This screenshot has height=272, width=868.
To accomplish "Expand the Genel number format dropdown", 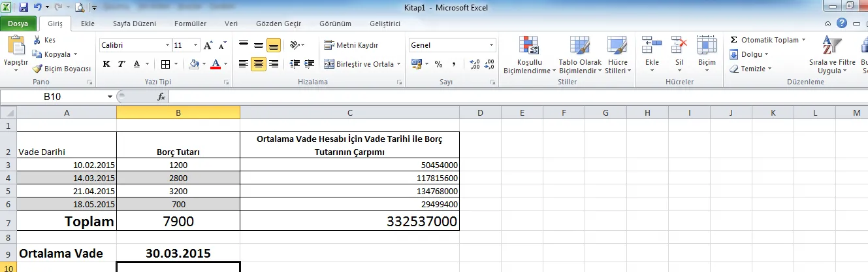I will click(492, 46).
